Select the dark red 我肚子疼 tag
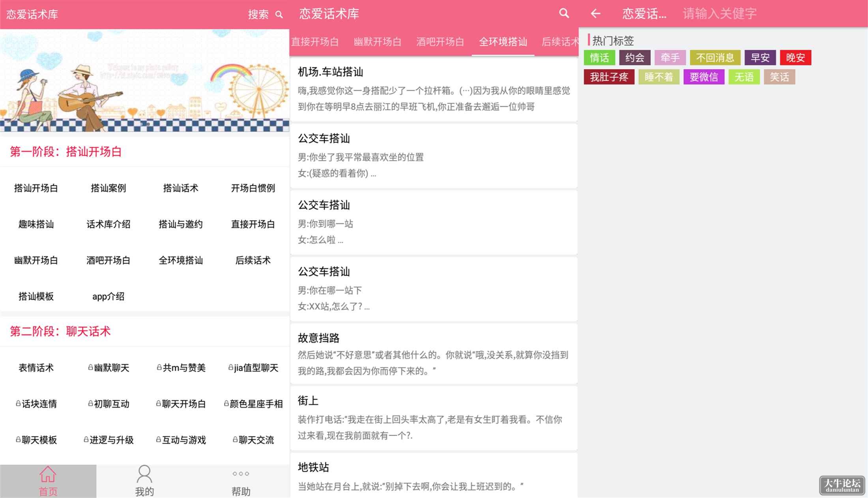 pos(609,77)
